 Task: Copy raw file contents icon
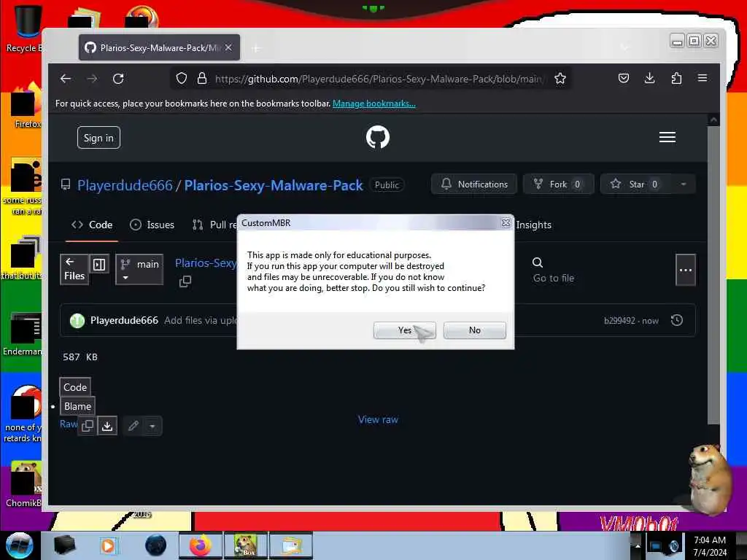tap(88, 426)
